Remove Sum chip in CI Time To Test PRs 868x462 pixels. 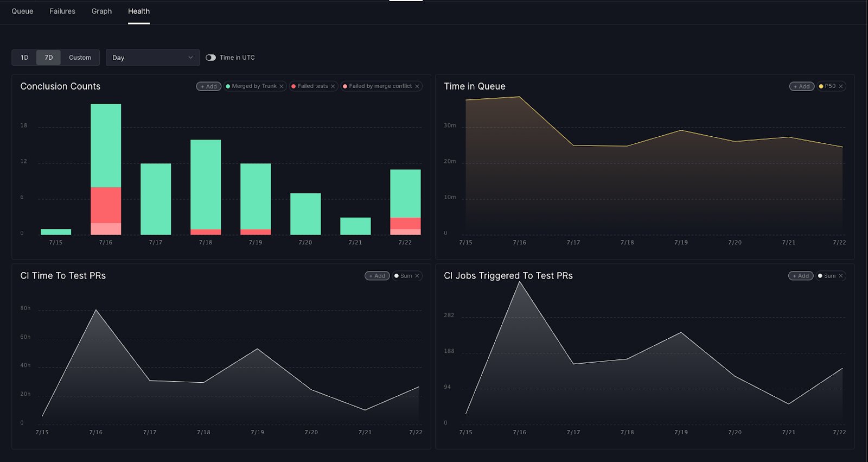(417, 276)
